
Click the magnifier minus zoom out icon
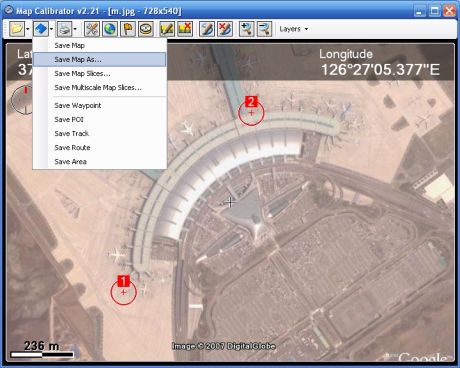pyautogui.click(x=265, y=29)
